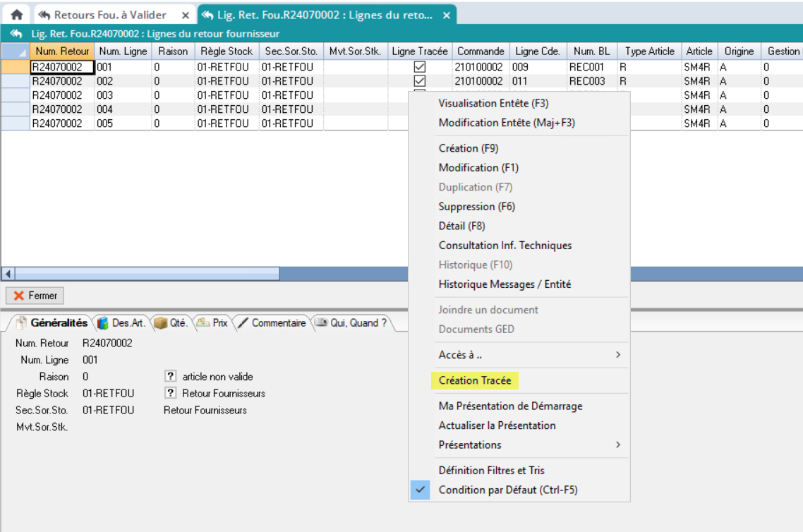The height and width of the screenshot is (532, 803).
Task: Toggle Ligne Tracée checkbox for line 002
Action: coord(420,81)
